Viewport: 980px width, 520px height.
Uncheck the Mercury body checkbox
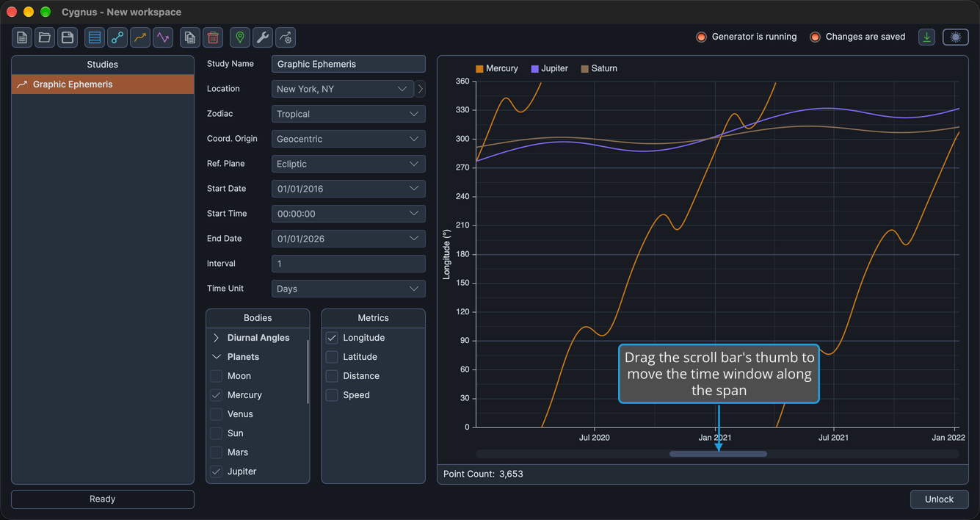point(217,395)
